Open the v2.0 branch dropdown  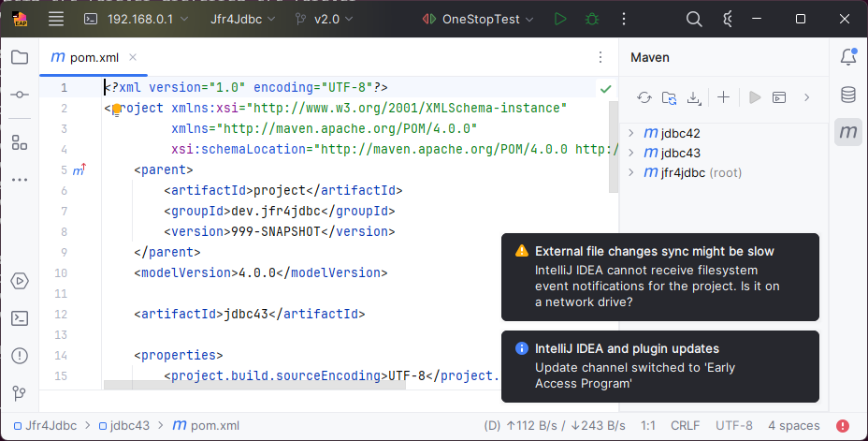pyautogui.click(x=325, y=19)
